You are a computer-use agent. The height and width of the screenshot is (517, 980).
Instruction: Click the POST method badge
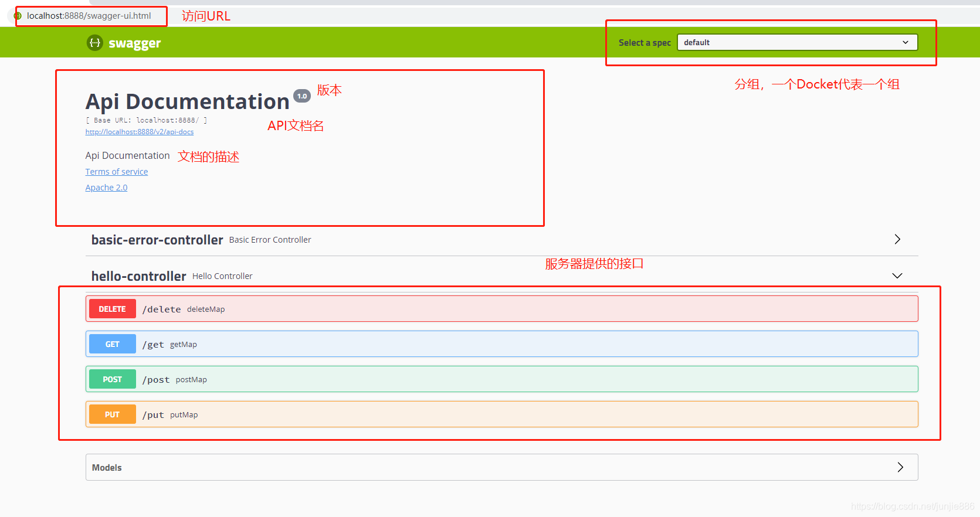pyautogui.click(x=113, y=379)
